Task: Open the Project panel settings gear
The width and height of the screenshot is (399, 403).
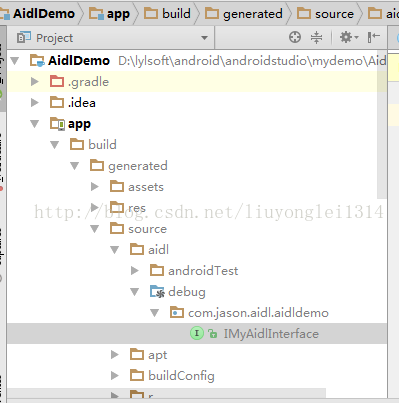Action: 349,37
